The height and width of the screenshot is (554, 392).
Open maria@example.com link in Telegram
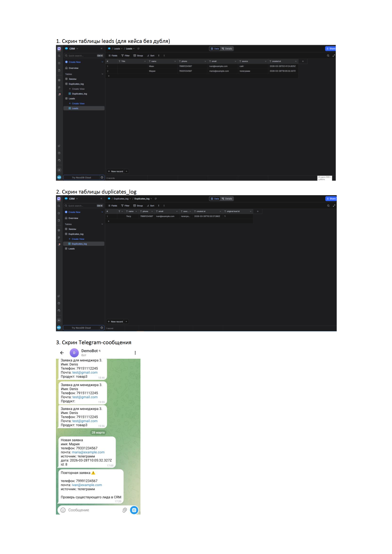click(88, 452)
